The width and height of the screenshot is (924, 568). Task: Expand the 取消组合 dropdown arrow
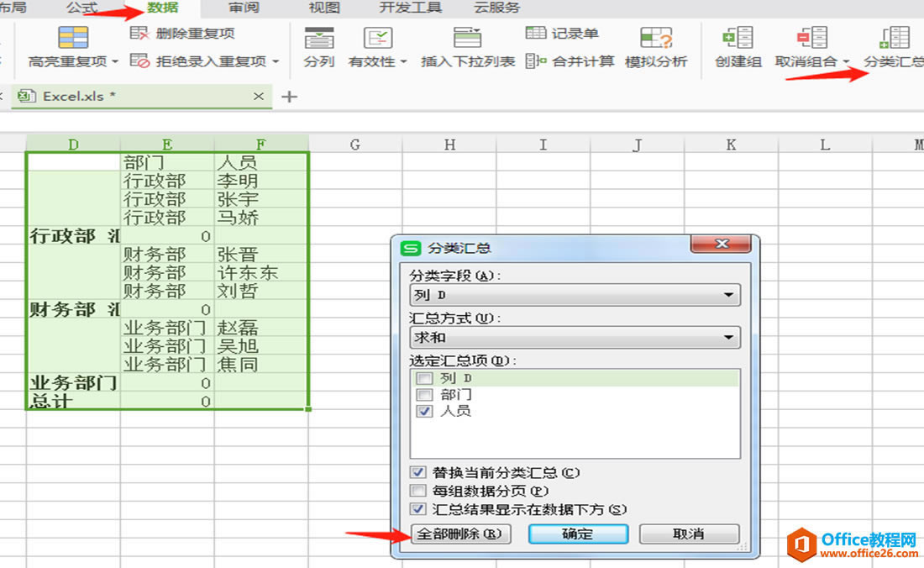click(846, 61)
